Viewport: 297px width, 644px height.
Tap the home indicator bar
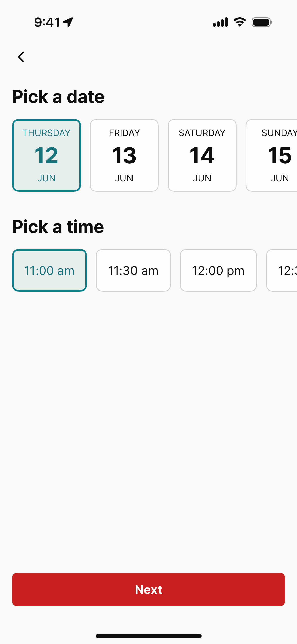coord(148,636)
